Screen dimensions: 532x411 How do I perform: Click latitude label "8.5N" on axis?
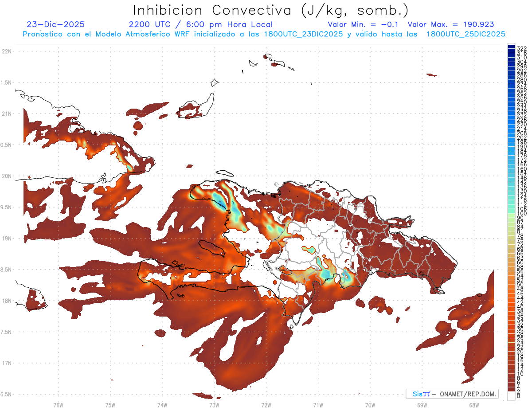click(7, 270)
